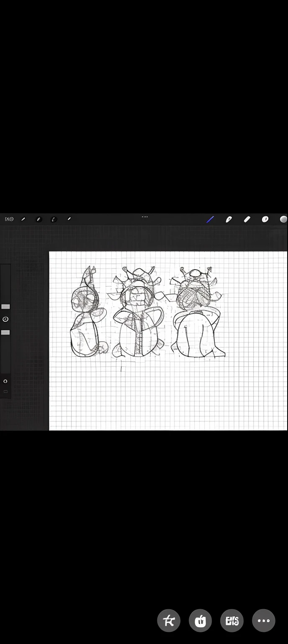Open the Layers panel icon

pyautogui.click(x=265, y=219)
